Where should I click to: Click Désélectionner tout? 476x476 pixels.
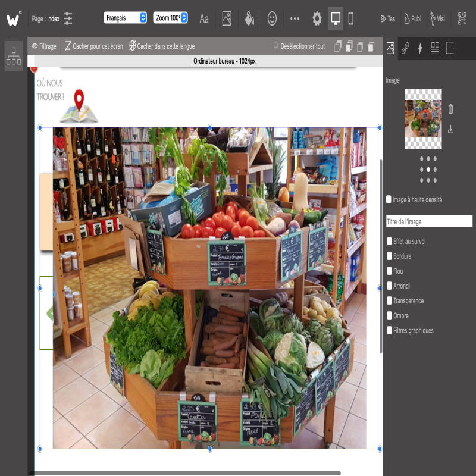(x=299, y=46)
